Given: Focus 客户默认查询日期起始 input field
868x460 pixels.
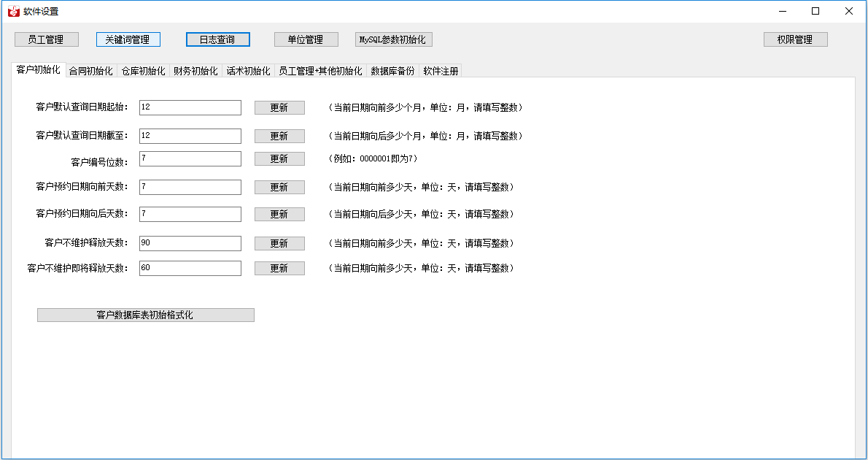Looking at the screenshot, I should tap(190, 107).
